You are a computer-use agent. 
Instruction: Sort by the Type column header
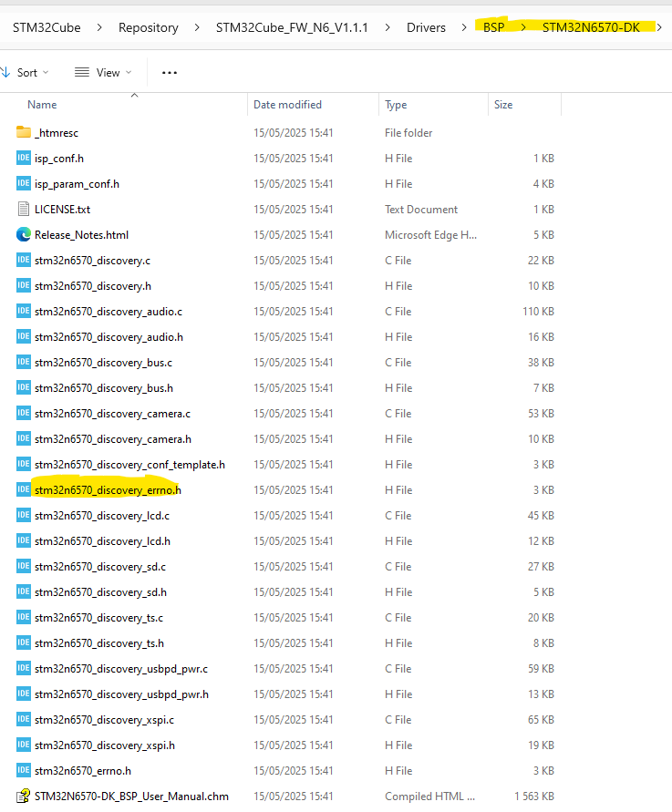coord(396,105)
